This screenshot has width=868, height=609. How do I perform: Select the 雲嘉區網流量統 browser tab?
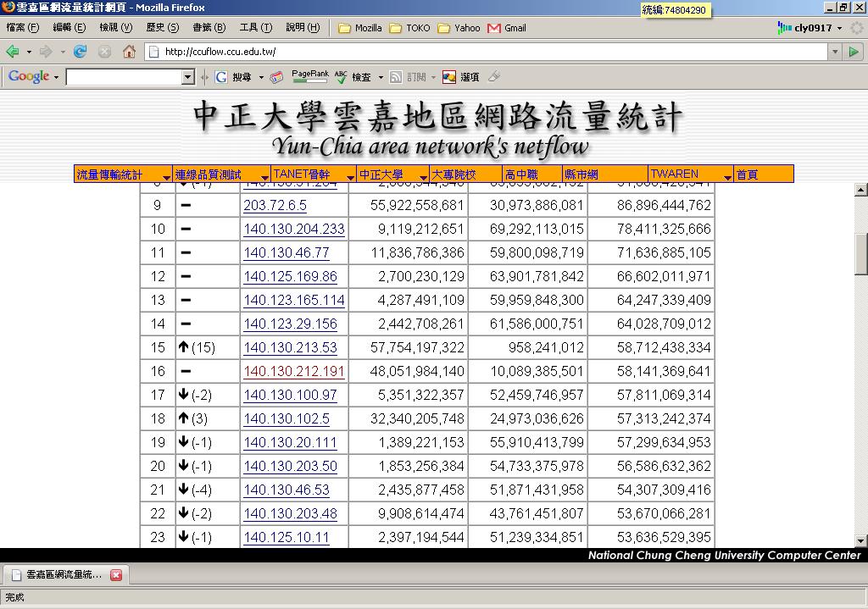[x=64, y=575]
